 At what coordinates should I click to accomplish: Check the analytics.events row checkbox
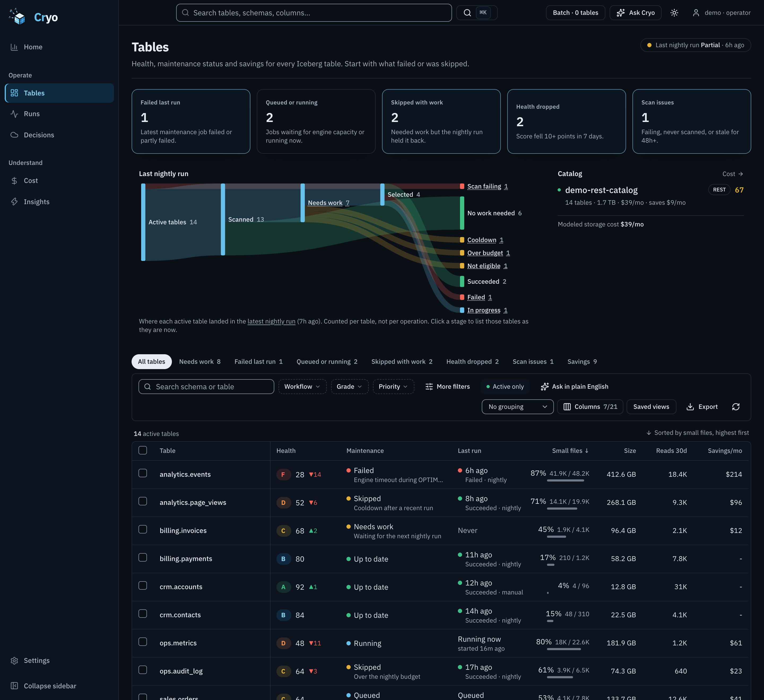point(143,473)
